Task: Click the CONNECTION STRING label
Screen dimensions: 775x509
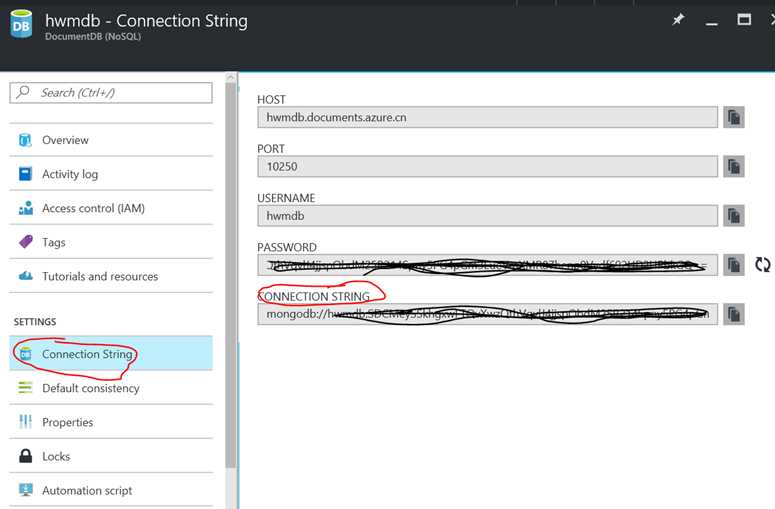Action: (x=313, y=297)
